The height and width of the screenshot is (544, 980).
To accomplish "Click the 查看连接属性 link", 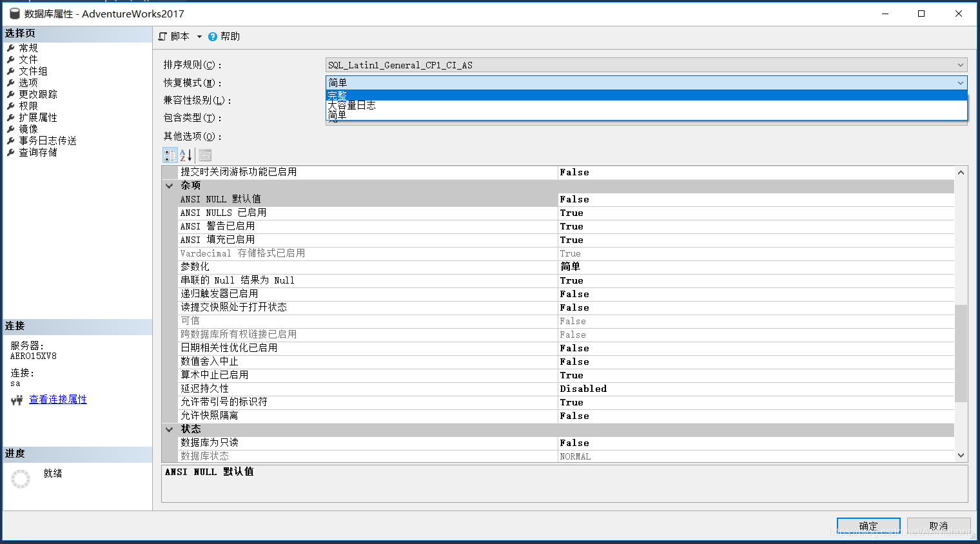I will (58, 400).
